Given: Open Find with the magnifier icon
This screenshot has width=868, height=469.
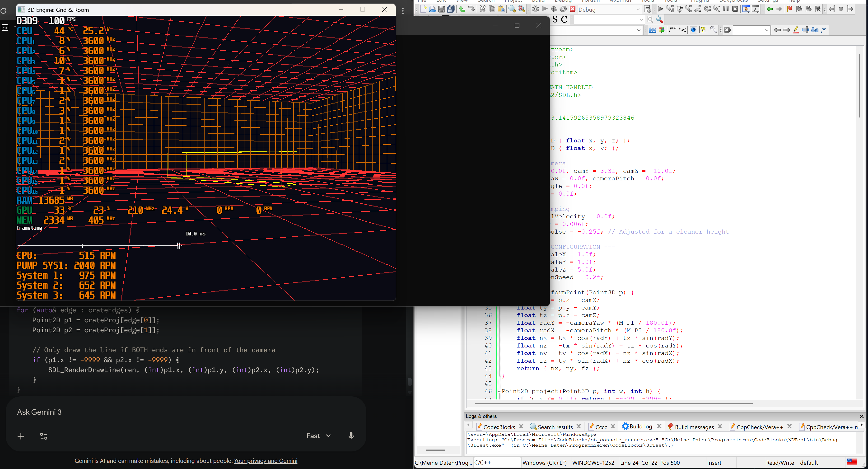Looking at the screenshot, I should [512, 9].
